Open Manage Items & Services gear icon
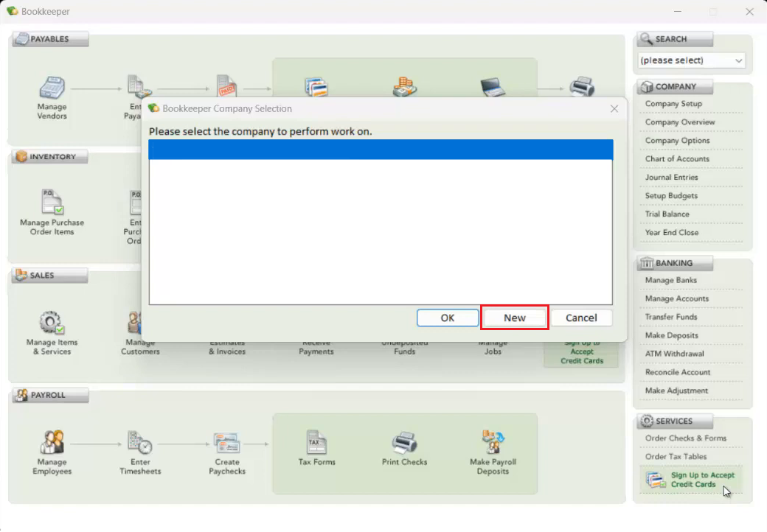The width and height of the screenshot is (767, 532). [x=52, y=323]
